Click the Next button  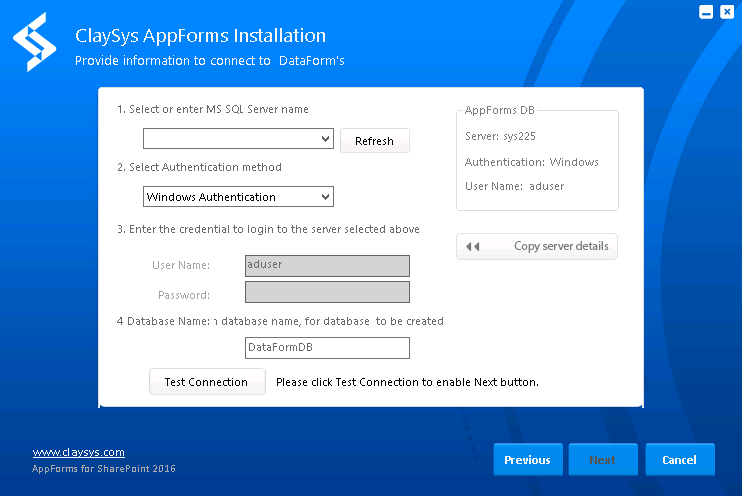[603, 460]
